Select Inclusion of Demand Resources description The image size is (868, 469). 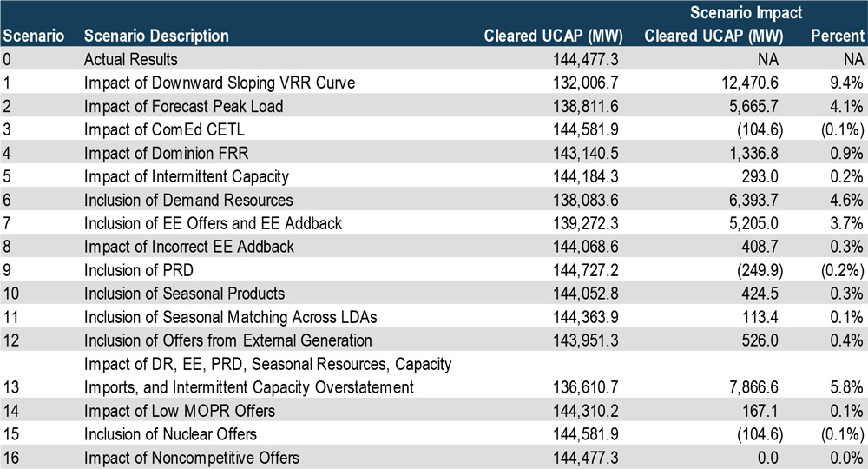[x=188, y=201]
